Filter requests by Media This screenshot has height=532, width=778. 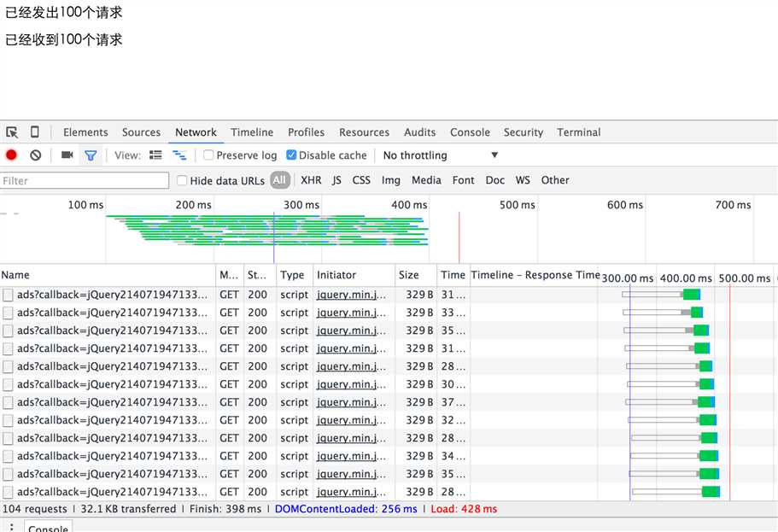pyautogui.click(x=426, y=180)
